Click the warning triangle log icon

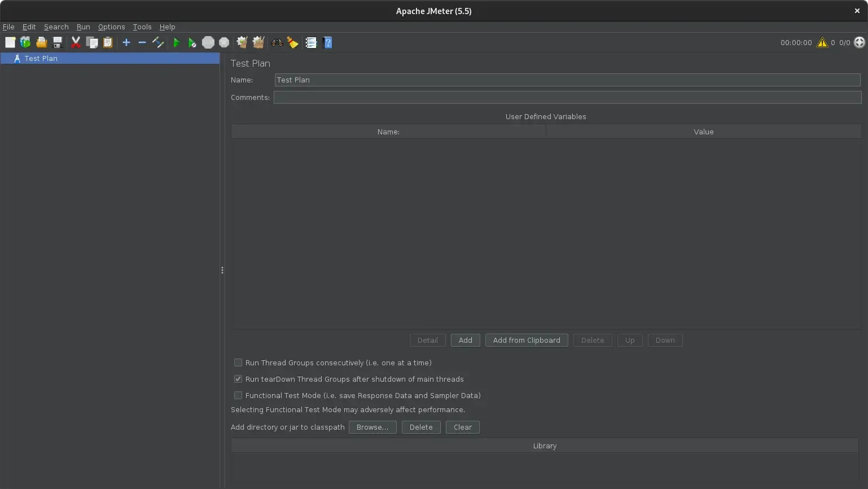click(822, 42)
